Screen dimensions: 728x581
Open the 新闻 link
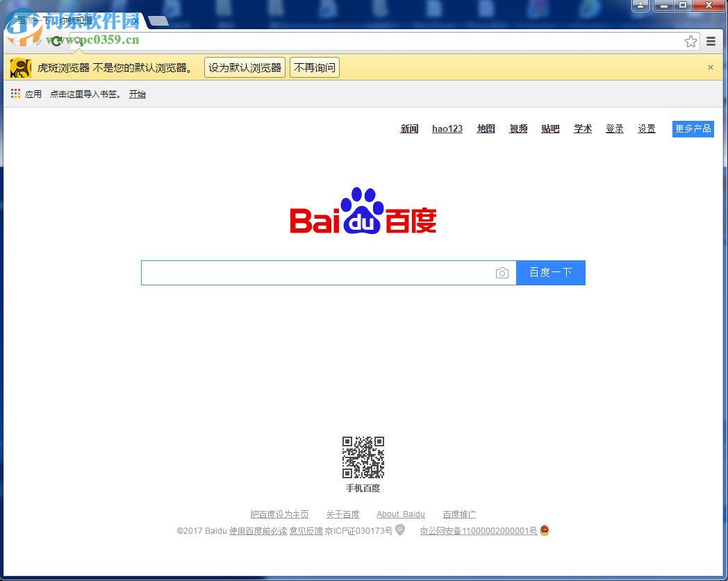click(409, 128)
